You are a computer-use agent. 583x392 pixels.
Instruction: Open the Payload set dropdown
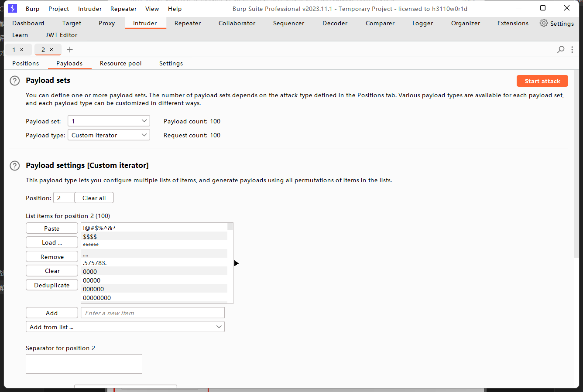tap(109, 121)
